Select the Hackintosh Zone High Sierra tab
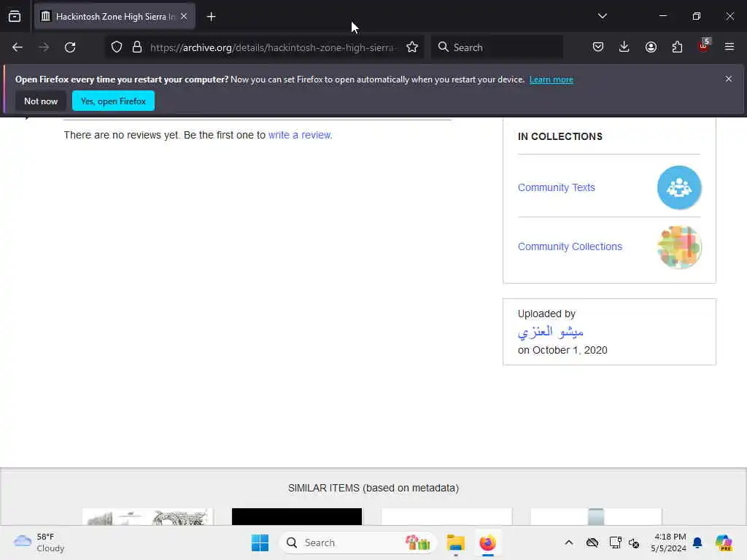 click(115, 17)
